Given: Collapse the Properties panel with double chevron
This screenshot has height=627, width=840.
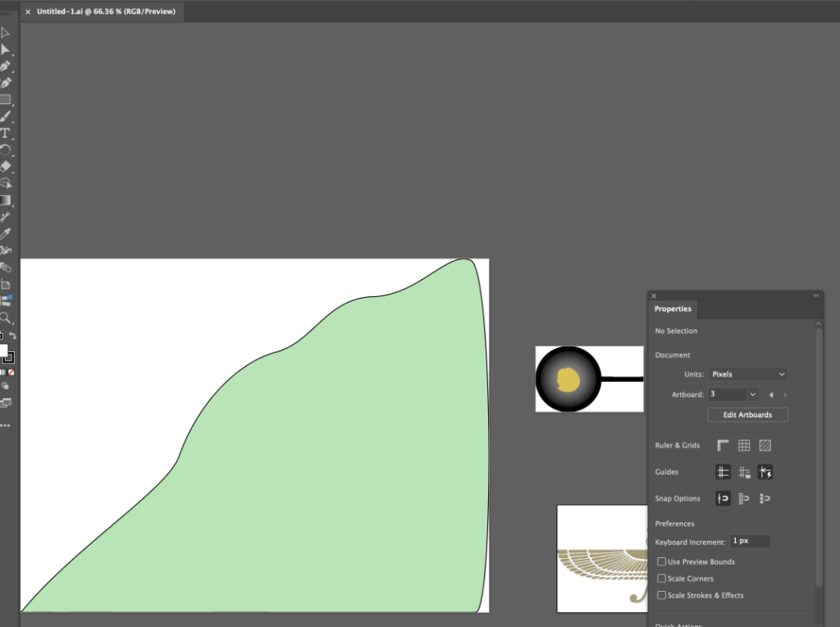Looking at the screenshot, I should point(816,295).
